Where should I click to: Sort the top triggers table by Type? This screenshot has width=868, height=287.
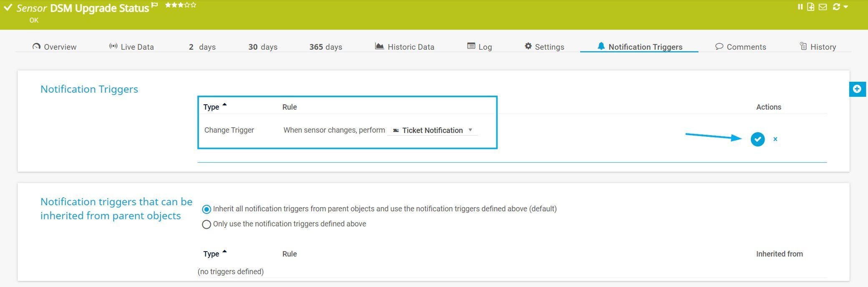point(211,107)
